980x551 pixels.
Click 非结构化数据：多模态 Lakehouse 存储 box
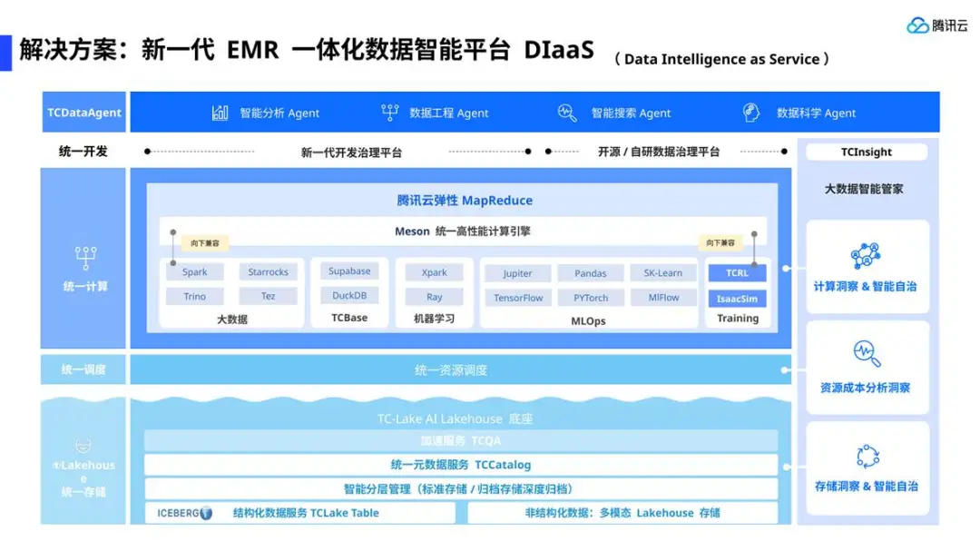point(622,513)
